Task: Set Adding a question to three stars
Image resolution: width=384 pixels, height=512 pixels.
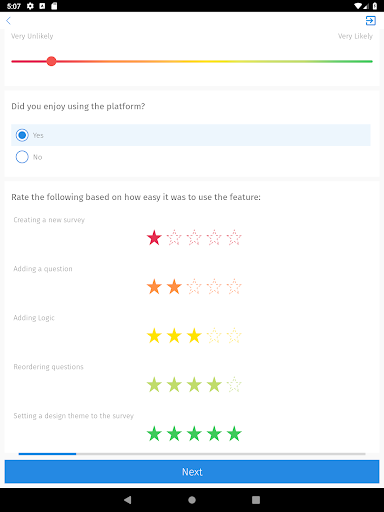Action: 194,287
